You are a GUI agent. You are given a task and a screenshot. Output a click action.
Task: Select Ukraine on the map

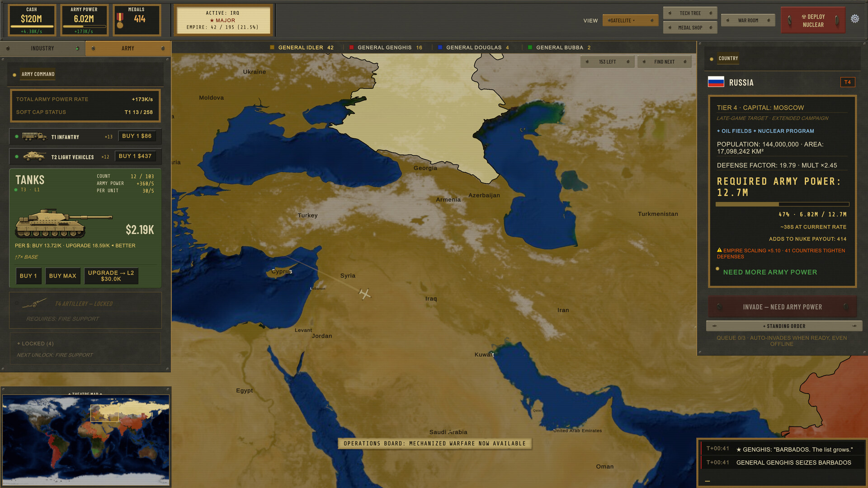click(x=254, y=72)
